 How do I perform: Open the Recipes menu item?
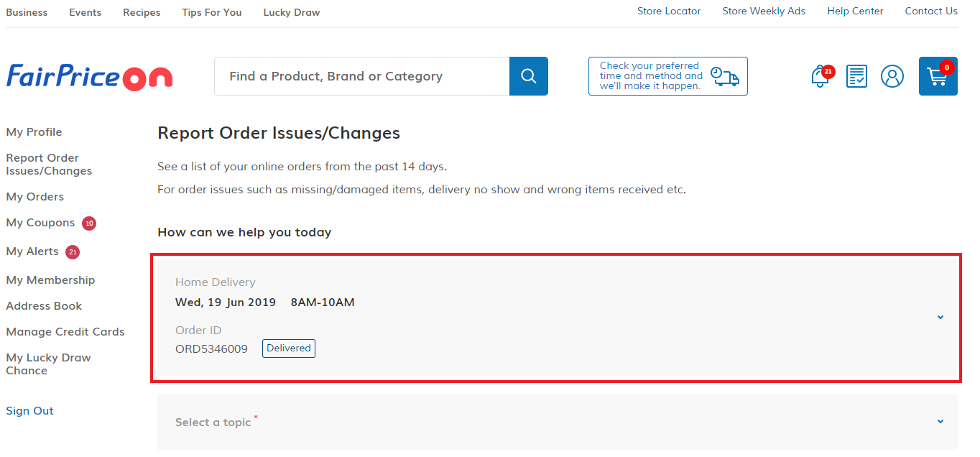142,12
